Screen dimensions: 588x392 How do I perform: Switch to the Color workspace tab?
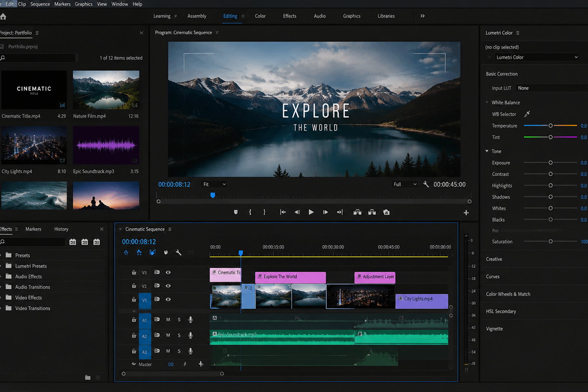(260, 16)
